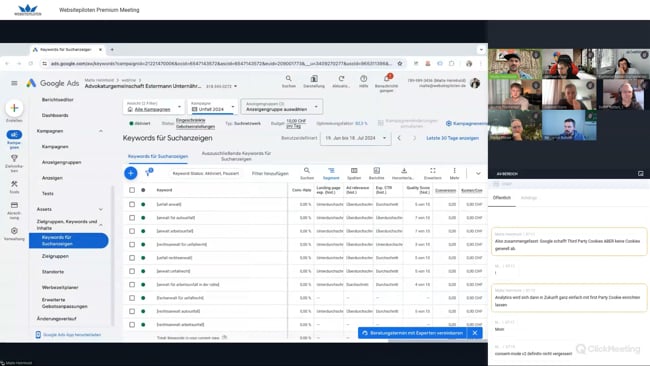Viewport: 650px width, 366px height.
Task: Toggle the select-all keywords header checkbox
Action: [132, 190]
